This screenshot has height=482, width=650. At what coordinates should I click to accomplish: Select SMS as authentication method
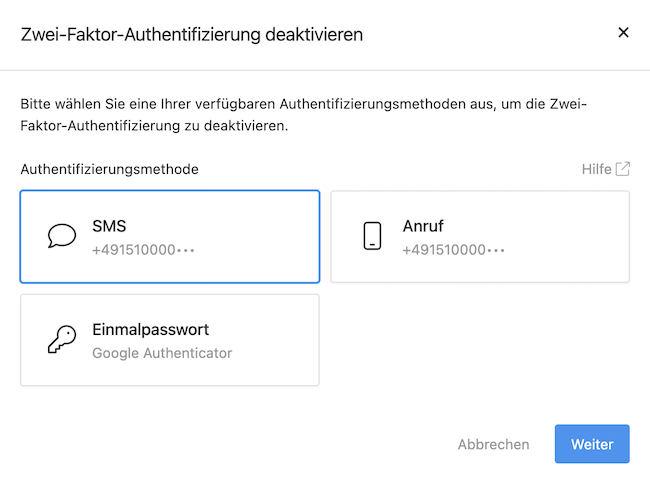[170, 237]
